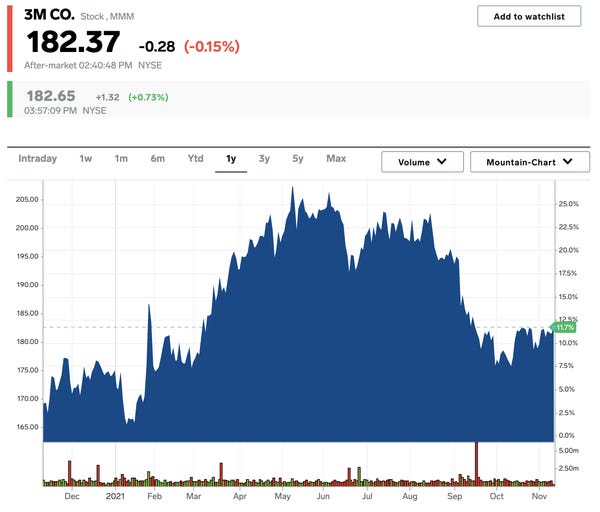
Task: Click the 11.7% green price marker
Action: click(564, 328)
